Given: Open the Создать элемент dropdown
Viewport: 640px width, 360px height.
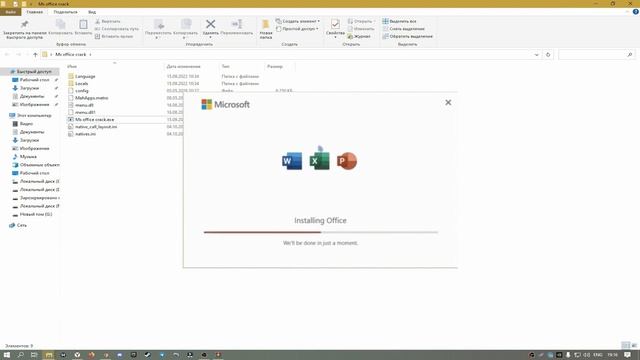Looking at the screenshot, I should (x=298, y=21).
